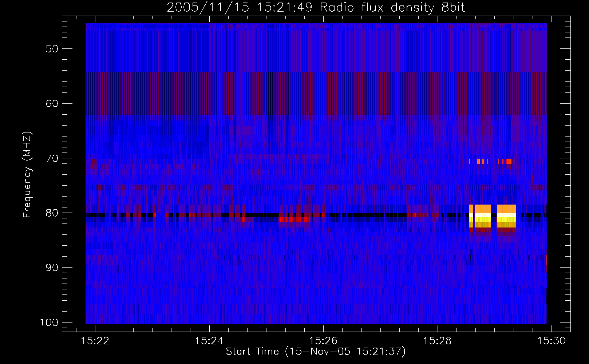Click the small orange dashes at 70 MHz after 15:28

[x=491, y=162]
